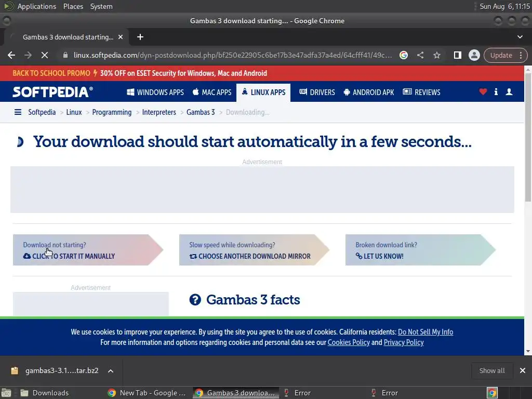532x399 pixels.
Task: Open the Chrome three-dot menu
Action: [x=521, y=55]
